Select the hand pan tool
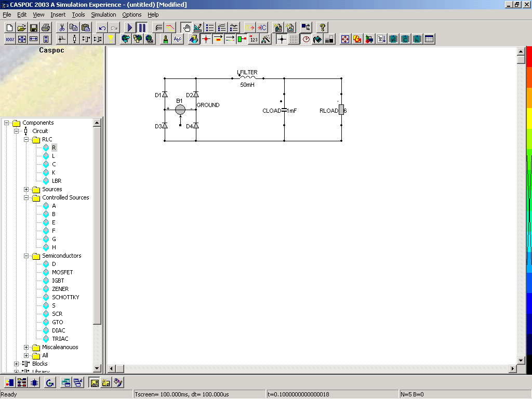 [x=186, y=28]
